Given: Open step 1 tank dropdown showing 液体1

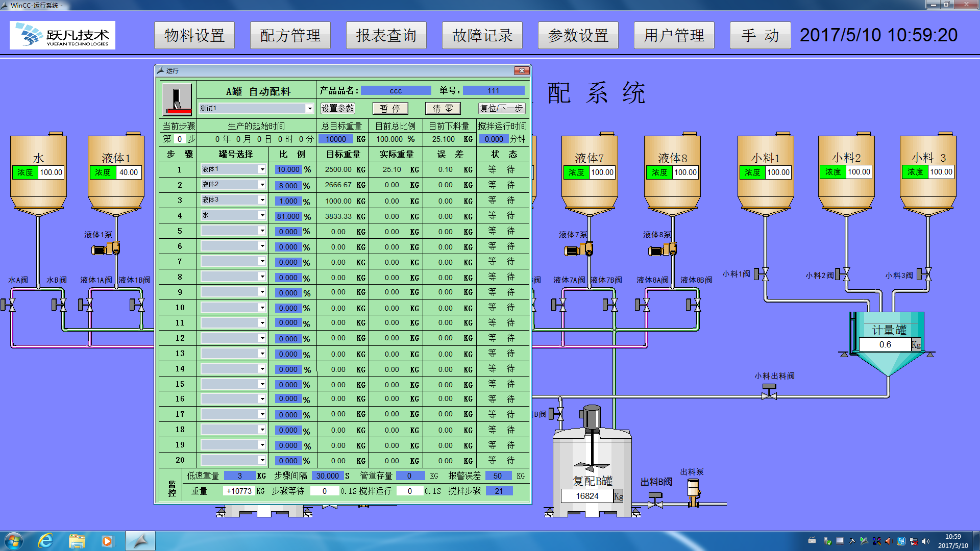Looking at the screenshot, I should (x=262, y=169).
